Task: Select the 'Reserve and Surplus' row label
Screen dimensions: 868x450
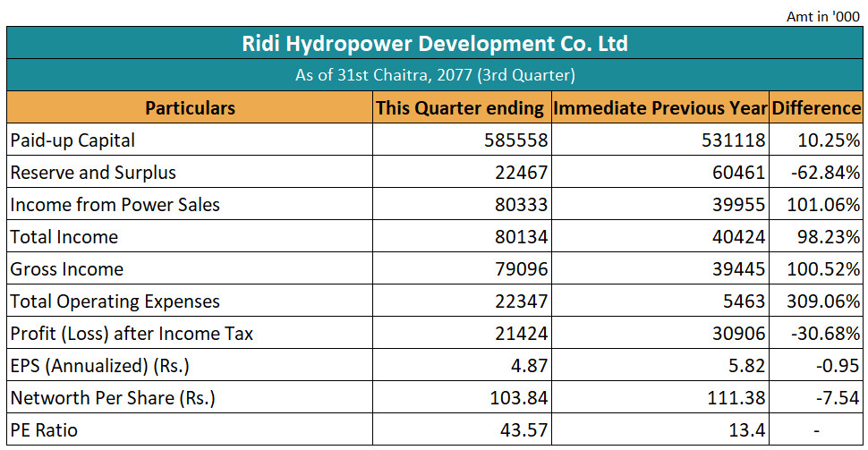Action: pyautogui.click(x=93, y=172)
